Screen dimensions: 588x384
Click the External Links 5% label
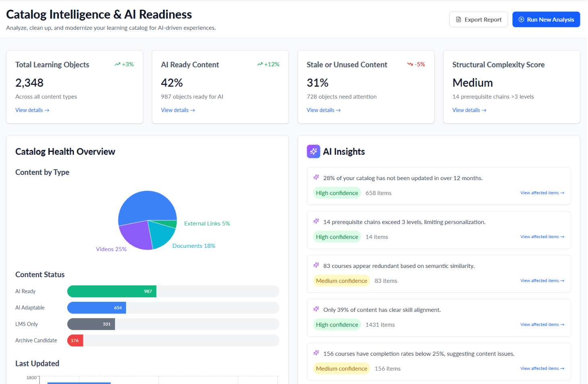(x=207, y=224)
